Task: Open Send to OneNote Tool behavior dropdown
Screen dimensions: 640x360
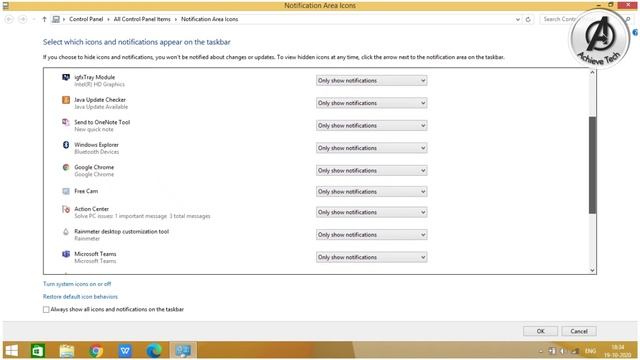Action: point(371,126)
